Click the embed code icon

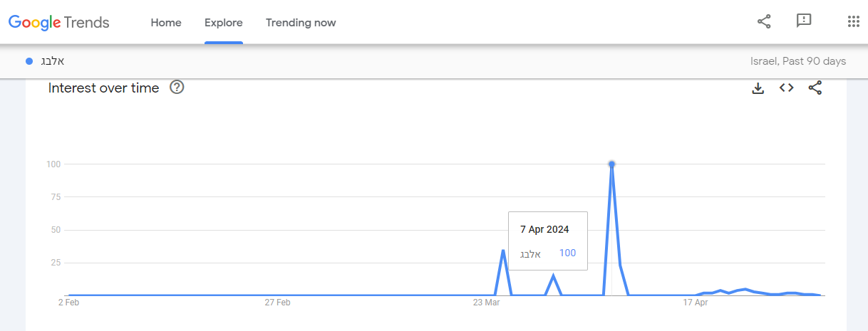pyautogui.click(x=786, y=88)
